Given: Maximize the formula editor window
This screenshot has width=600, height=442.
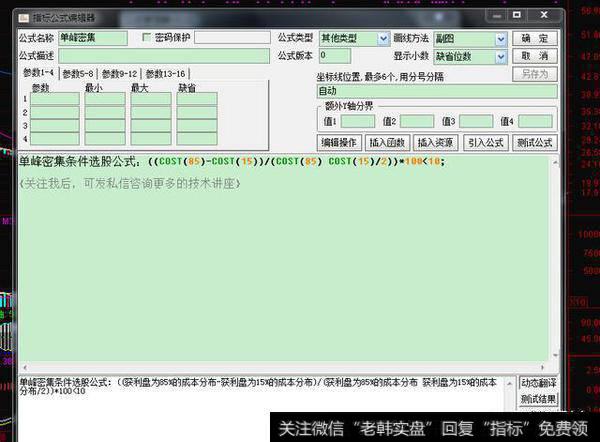Looking at the screenshot, I should pos(517,15).
